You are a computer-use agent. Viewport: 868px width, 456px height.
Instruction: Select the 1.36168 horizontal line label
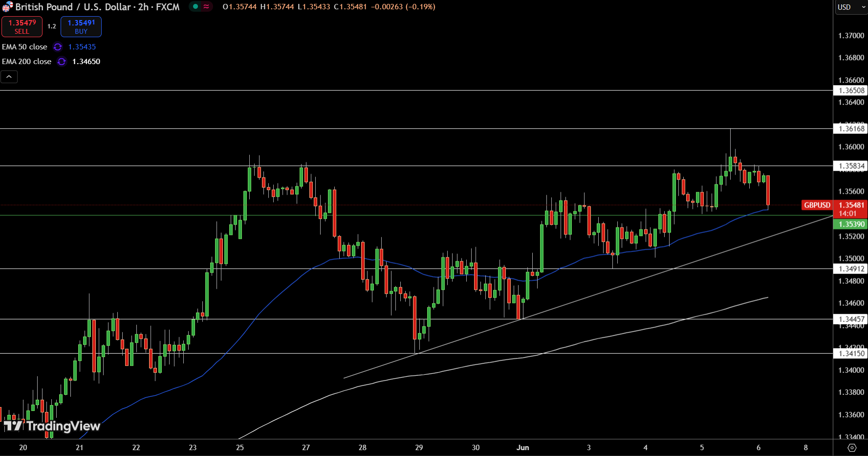[851, 129]
